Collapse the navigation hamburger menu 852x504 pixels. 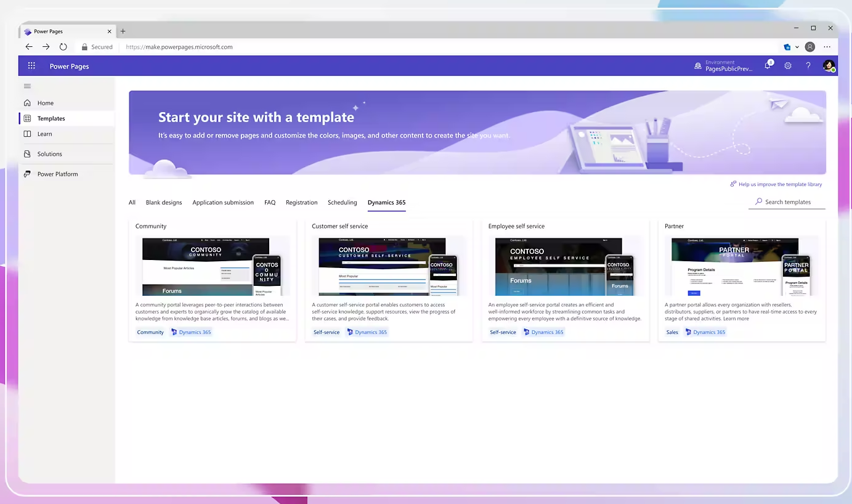click(x=27, y=86)
